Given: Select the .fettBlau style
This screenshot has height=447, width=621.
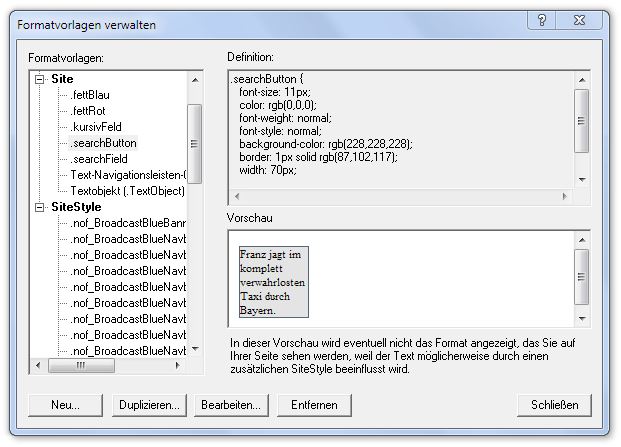Looking at the screenshot, I should pyautogui.click(x=91, y=95).
